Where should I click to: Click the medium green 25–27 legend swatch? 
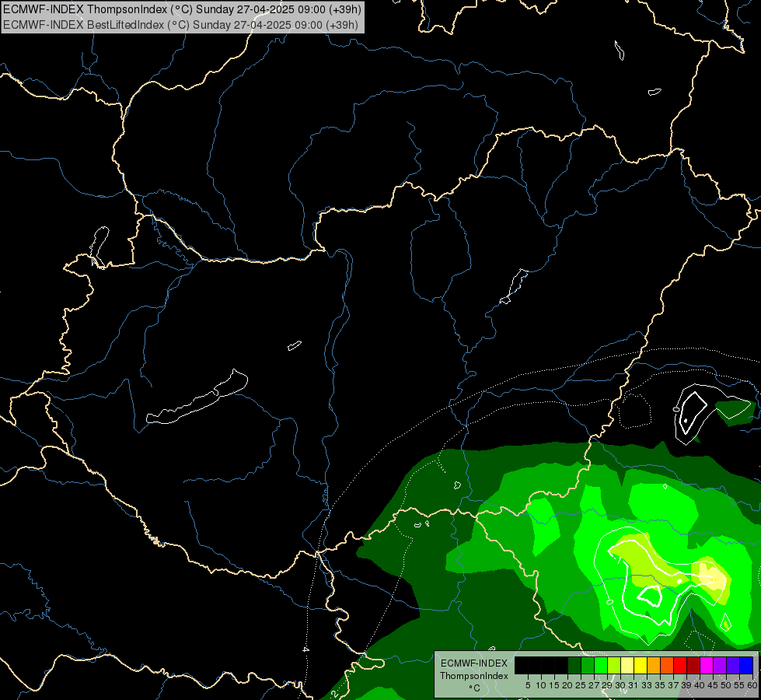(x=588, y=665)
